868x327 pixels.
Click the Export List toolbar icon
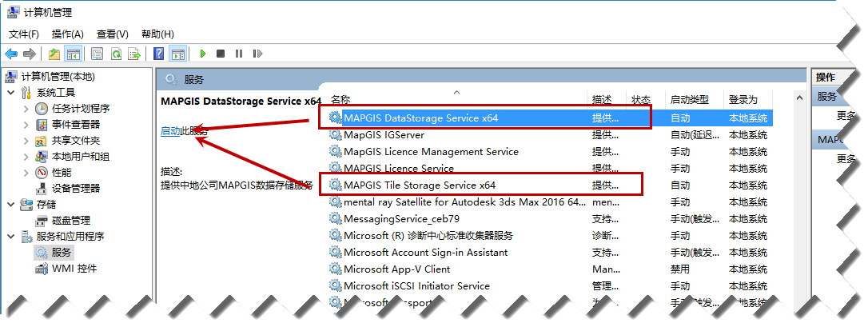click(x=134, y=54)
